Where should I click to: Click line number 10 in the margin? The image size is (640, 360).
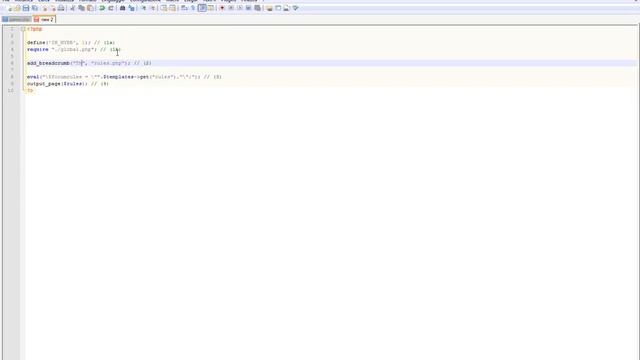(x=11, y=91)
